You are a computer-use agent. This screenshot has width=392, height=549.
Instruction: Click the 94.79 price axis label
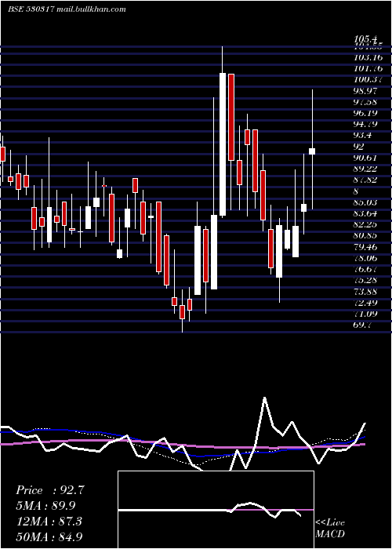point(365,124)
